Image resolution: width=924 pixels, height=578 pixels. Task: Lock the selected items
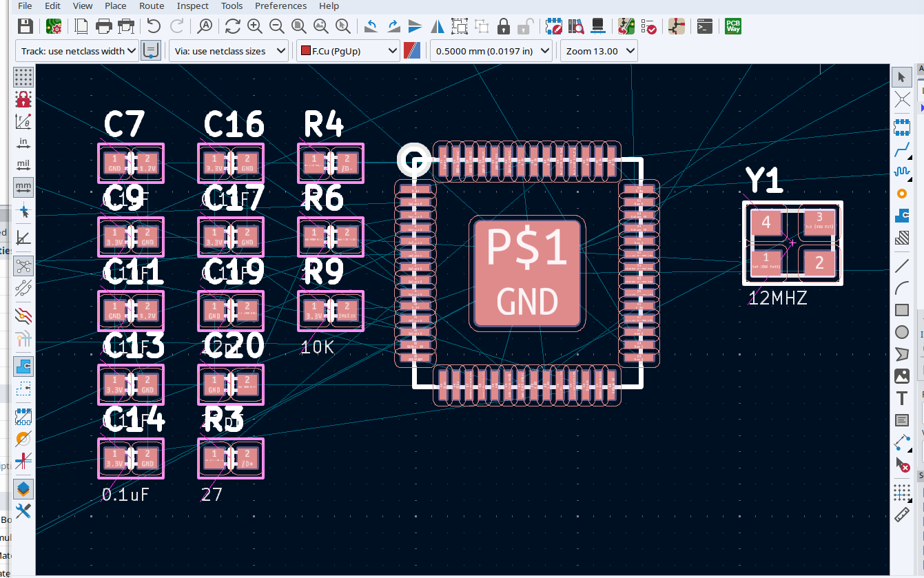pyautogui.click(x=504, y=27)
